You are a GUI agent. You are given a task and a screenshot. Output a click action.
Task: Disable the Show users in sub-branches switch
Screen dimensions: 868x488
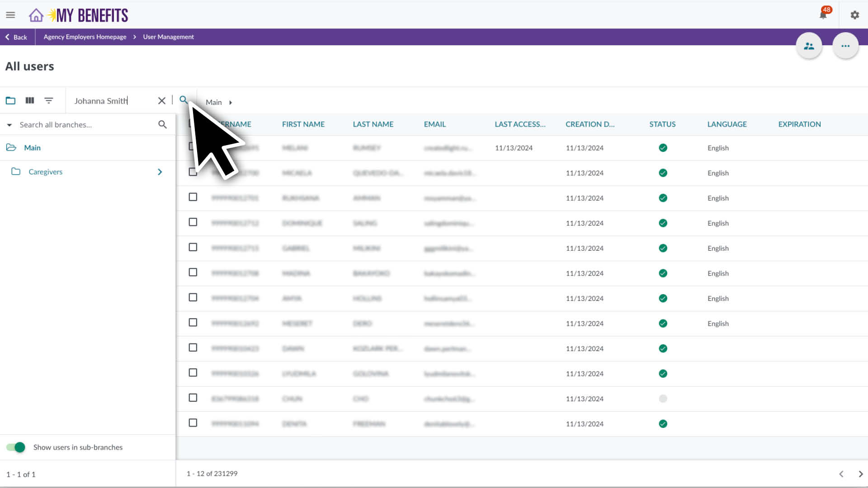click(x=15, y=447)
